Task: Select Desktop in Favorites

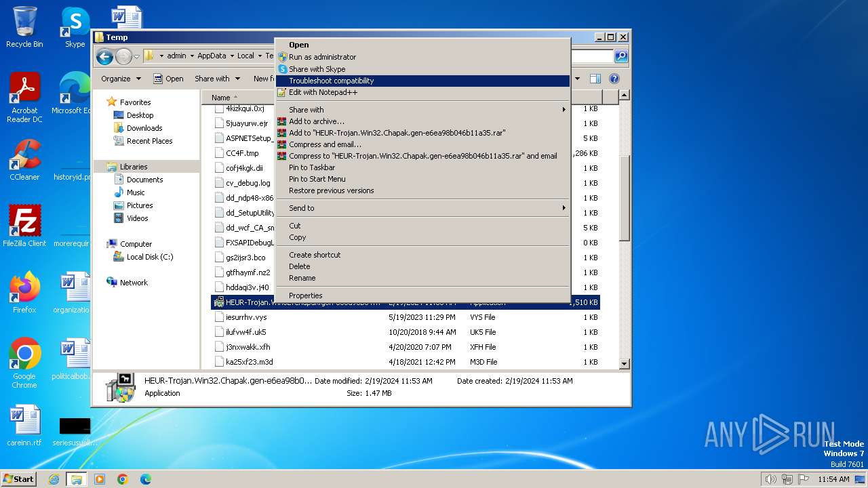Action: 140,115
